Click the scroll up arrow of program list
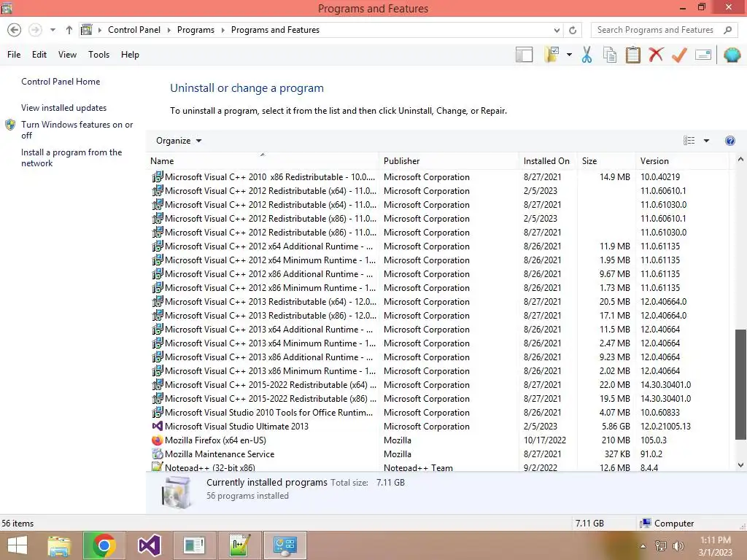Screen dimensions: 747x560 (x=740, y=160)
